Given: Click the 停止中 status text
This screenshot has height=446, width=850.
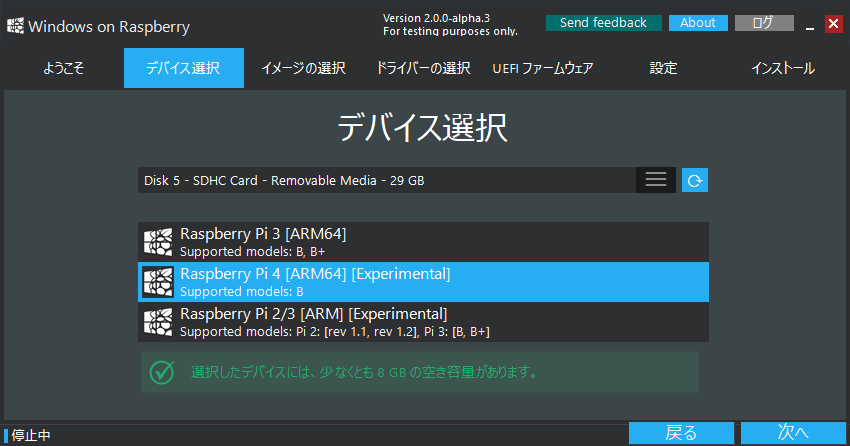Looking at the screenshot, I should (31, 435).
